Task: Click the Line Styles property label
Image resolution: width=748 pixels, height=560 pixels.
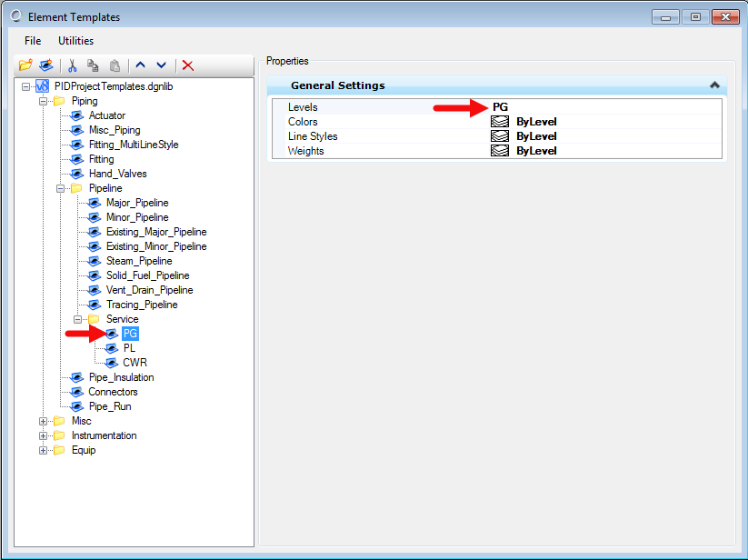Action: tap(313, 136)
